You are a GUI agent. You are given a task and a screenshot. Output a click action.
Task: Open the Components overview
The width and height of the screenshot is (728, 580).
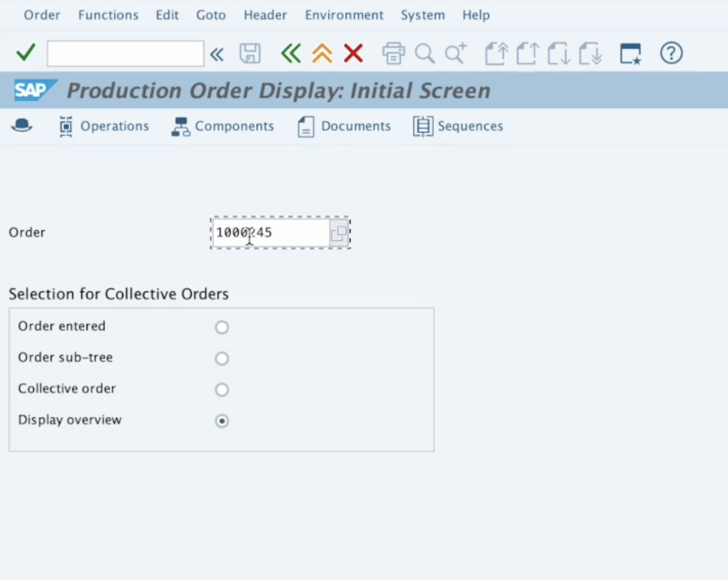tap(223, 126)
